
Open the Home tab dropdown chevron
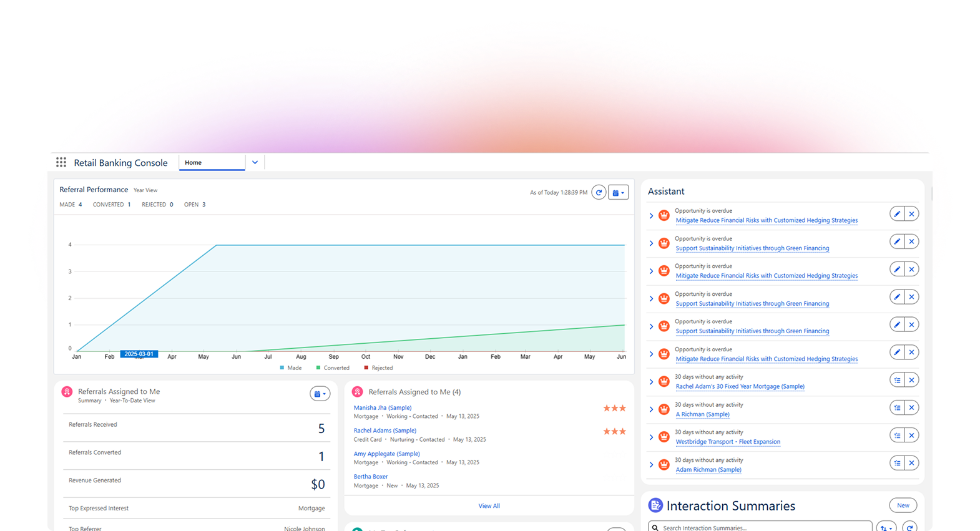click(255, 162)
